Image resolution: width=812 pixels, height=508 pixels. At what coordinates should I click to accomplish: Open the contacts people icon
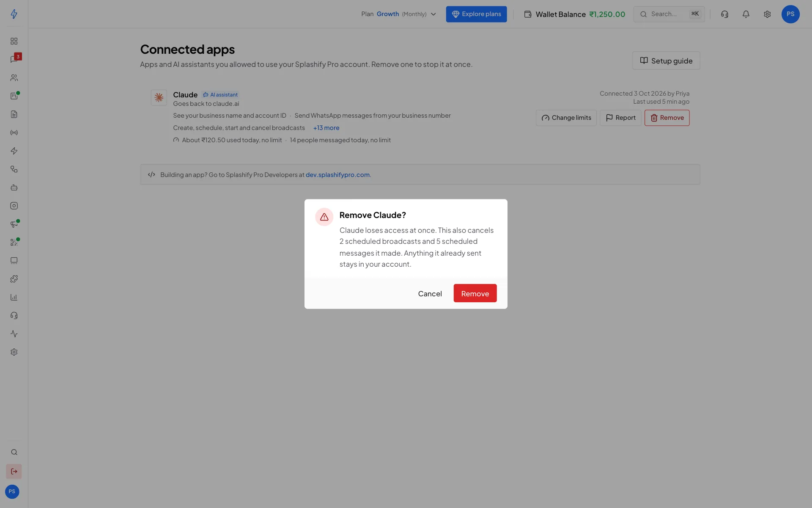pyautogui.click(x=14, y=78)
